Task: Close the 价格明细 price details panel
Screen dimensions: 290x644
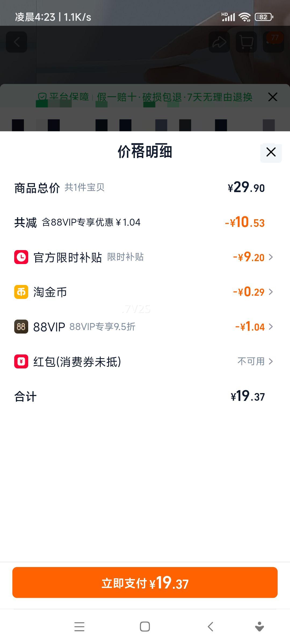Action: (x=271, y=152)
